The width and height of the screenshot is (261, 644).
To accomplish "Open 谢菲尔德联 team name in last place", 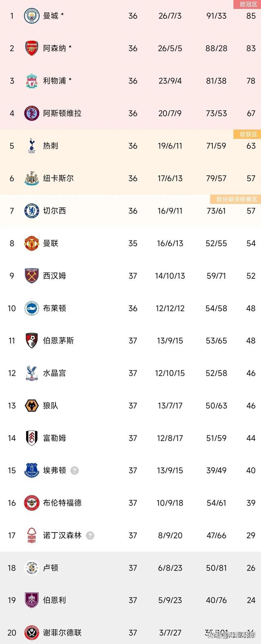I will pyautogui.click(x=62, y=633).
